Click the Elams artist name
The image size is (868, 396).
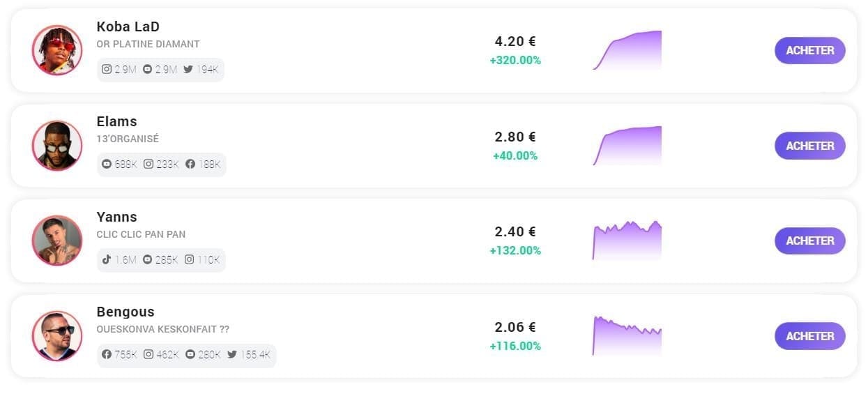(x=117, y=121)
